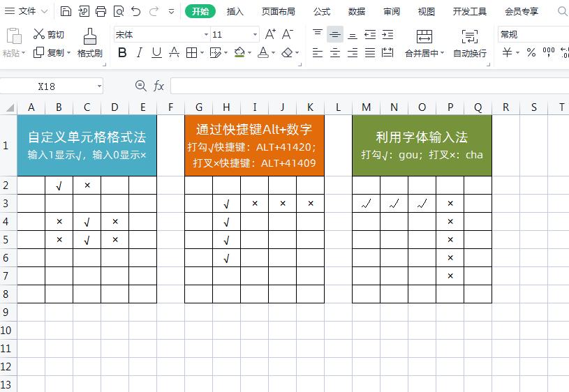569x392 pixels.
Task: Click the cell style brush swatch
Action: [x=215, y=53]
